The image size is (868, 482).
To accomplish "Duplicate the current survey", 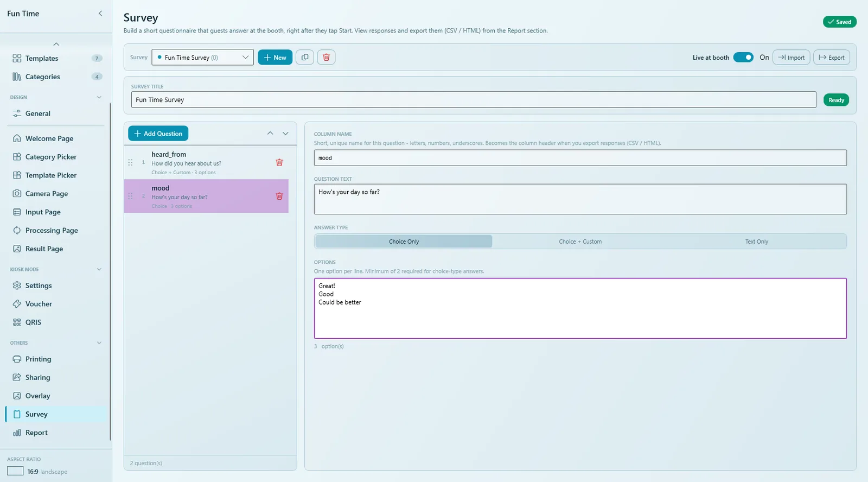I will tap(305, 57).
